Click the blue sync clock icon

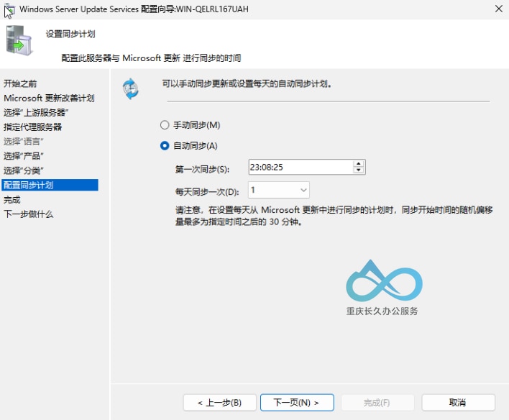click(131, 88)
